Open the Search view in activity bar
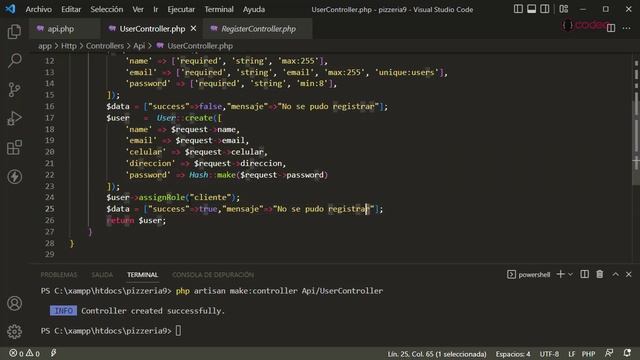 14,60
